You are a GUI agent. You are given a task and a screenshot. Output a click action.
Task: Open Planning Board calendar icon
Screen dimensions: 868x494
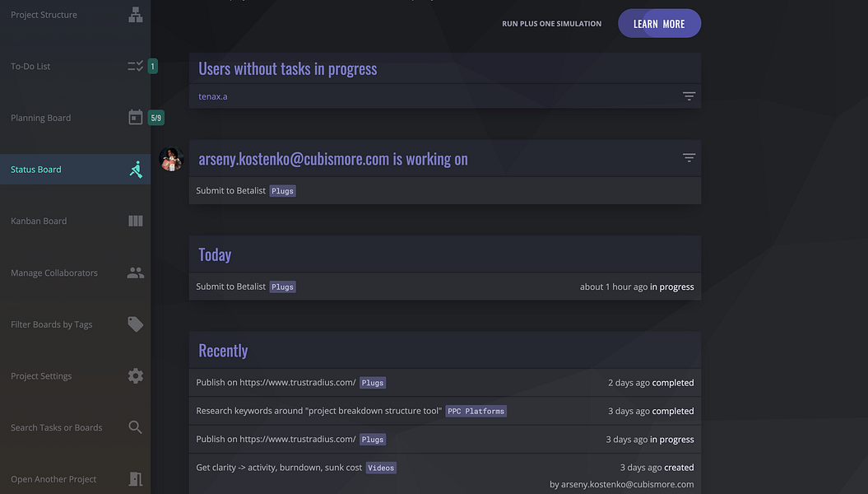pyautogui.click(x=136, y=118)
